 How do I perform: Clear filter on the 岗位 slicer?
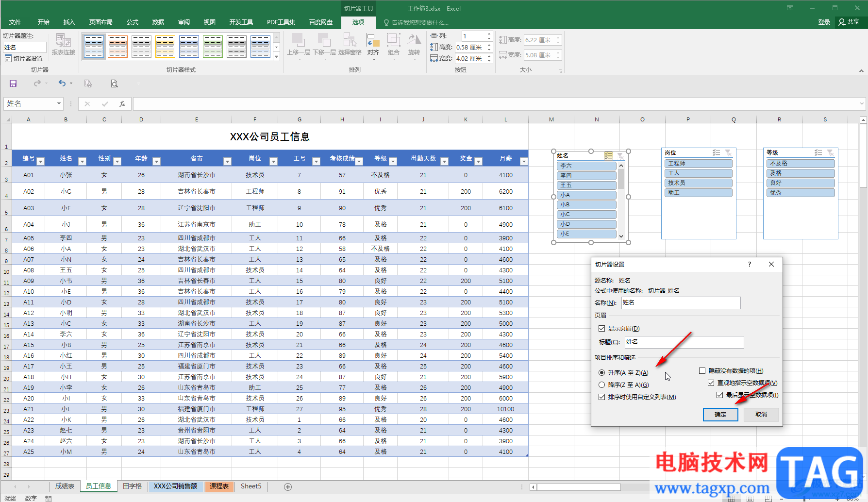click(x=728, y=153)
